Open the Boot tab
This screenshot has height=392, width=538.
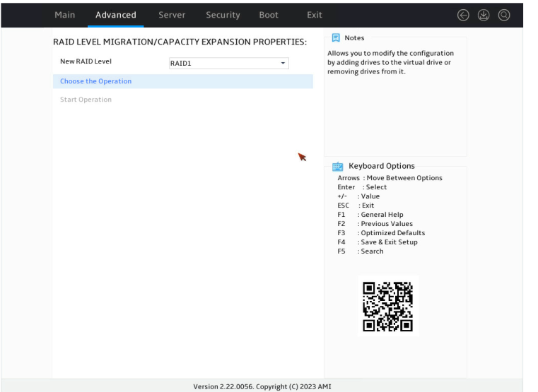[x=269, y=15]
